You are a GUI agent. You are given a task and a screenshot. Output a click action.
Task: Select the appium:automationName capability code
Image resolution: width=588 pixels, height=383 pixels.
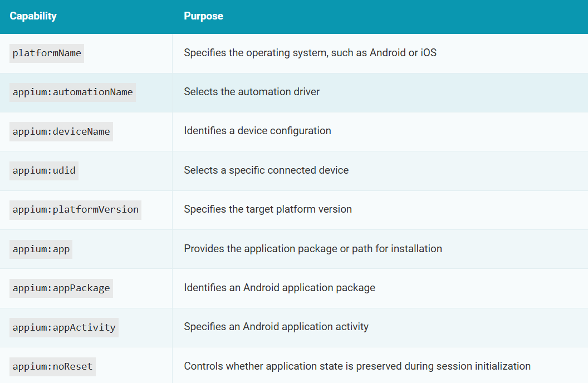(x=73, y=92)
